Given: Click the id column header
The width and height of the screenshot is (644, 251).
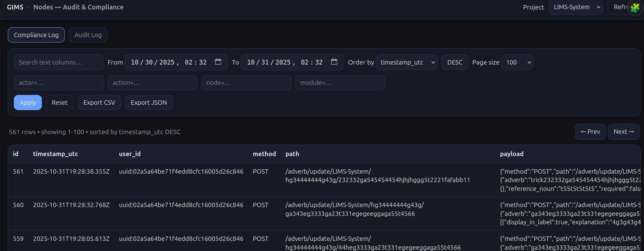Looking at the screenshot, I should [16, 154].
